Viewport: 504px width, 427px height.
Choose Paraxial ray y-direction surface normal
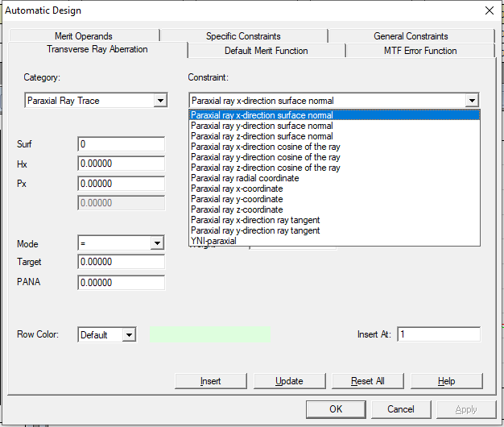click(334, 126)
